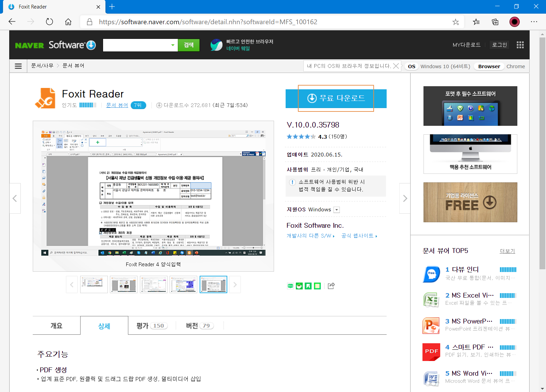Open browser settings and more menu
The height and width of the screenshot is (392, 546).
point(534,22)
